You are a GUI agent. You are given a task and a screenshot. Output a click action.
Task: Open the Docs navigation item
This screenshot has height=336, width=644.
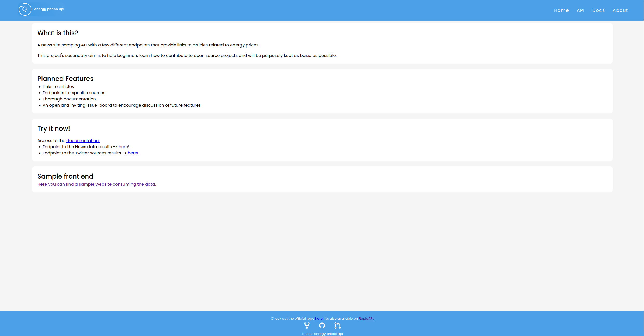point(598,10)
